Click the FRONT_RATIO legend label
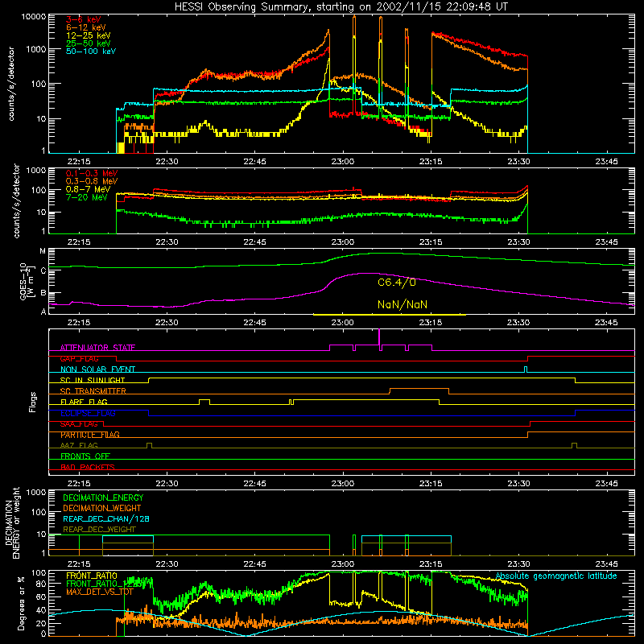This screenshot has height=644, width=644. click(92, 576)
